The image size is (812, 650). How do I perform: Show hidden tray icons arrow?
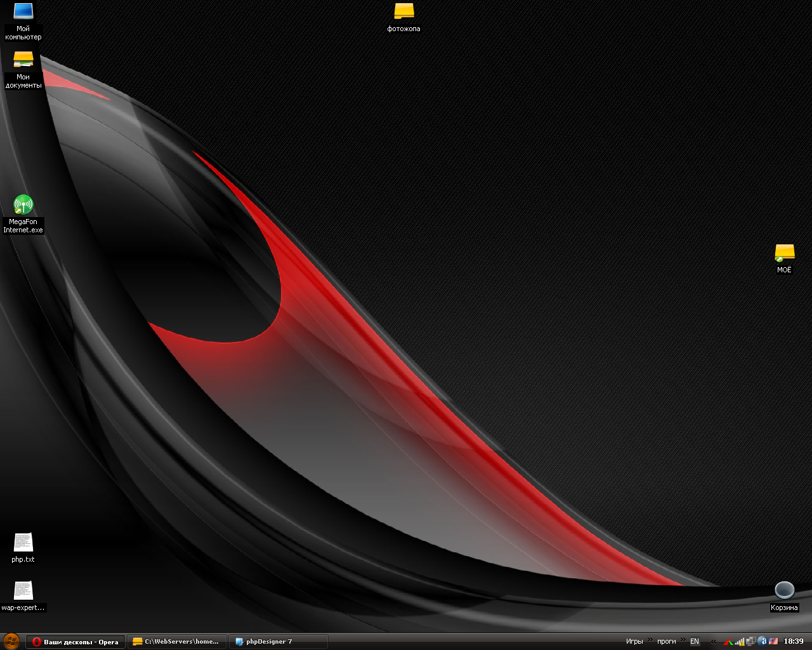713,642
